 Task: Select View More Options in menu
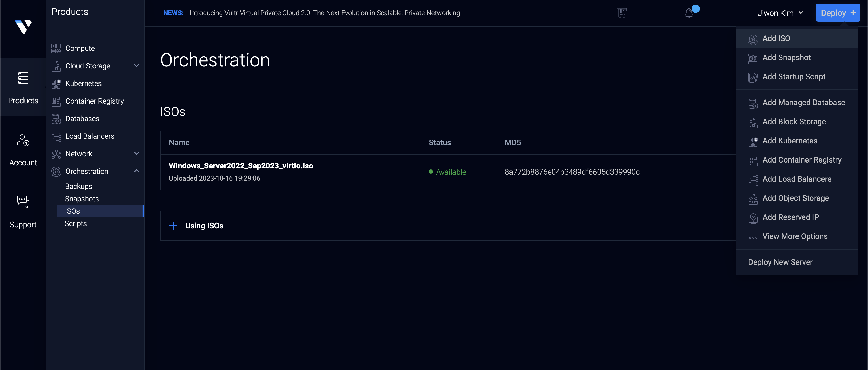tap(795, 237)
